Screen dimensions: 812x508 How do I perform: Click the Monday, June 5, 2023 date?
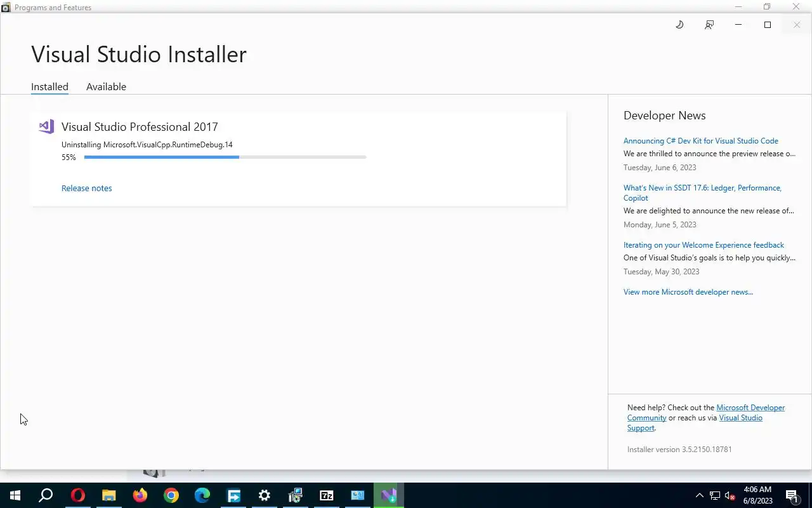tap(660, 225)
